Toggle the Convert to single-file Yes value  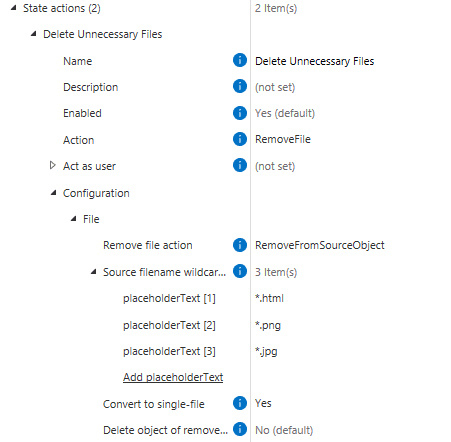coord(263,403)
